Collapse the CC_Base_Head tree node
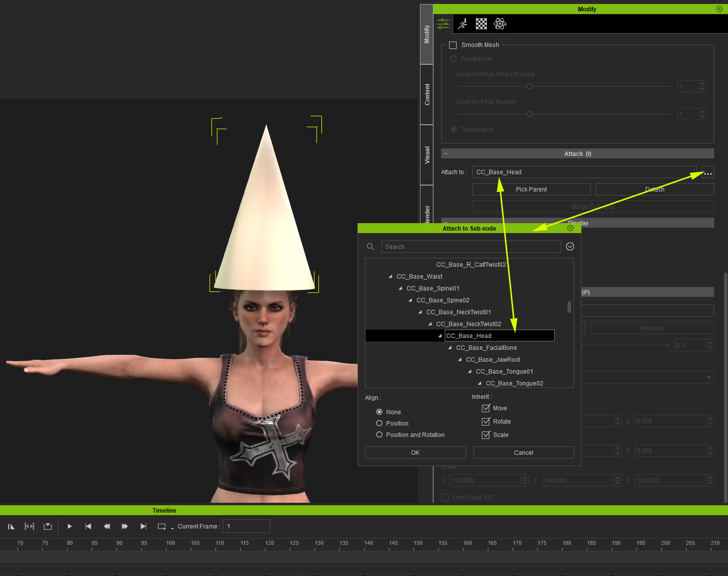728x576 pixels. 440,336
